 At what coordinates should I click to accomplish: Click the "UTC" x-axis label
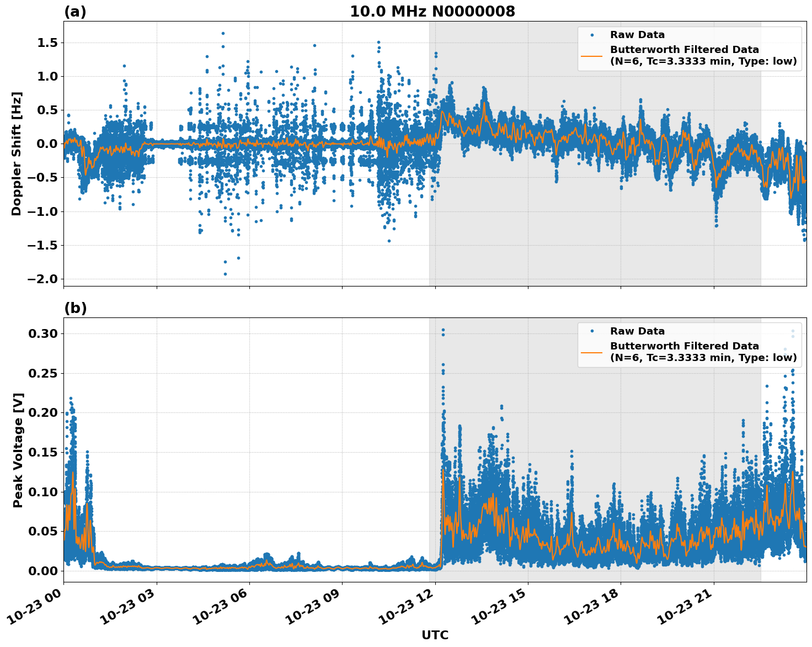pos(435,635)
